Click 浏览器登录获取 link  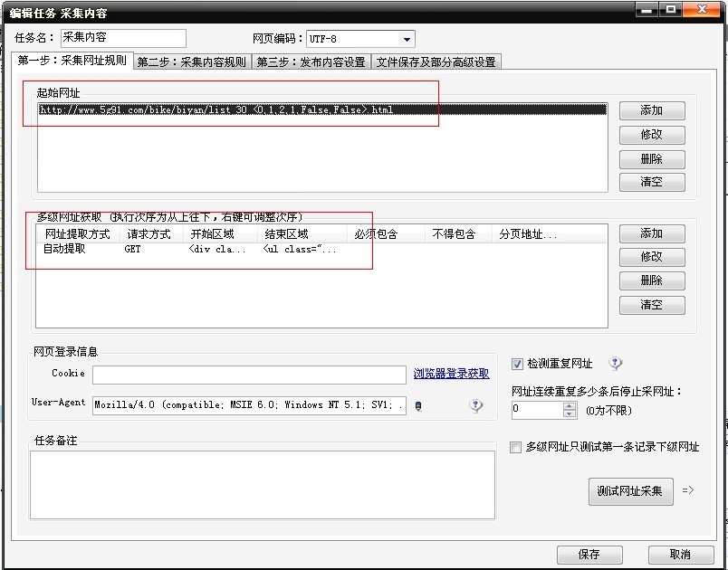451,374
